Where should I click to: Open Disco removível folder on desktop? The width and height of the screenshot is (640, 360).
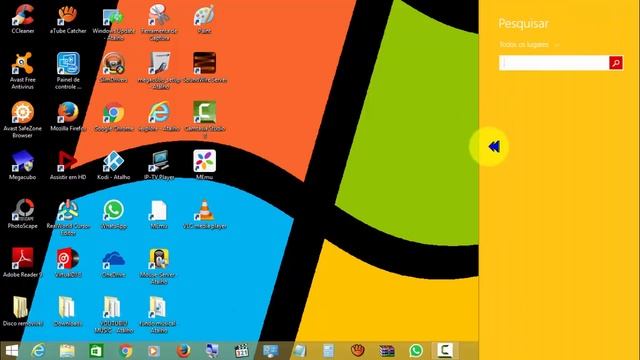pyautogui.click(x=22, y=311)
